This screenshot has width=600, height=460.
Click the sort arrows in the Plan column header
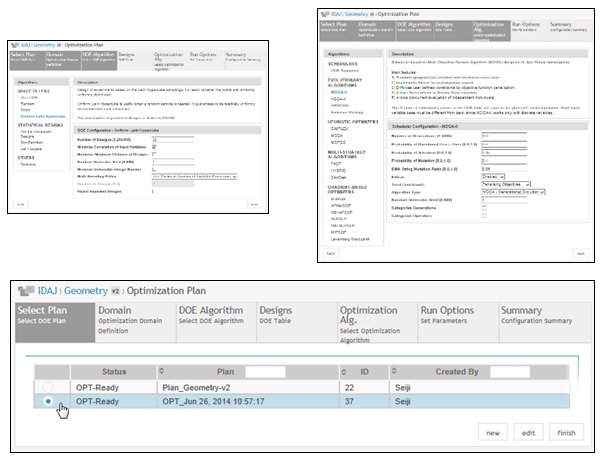tap(161, 371)
